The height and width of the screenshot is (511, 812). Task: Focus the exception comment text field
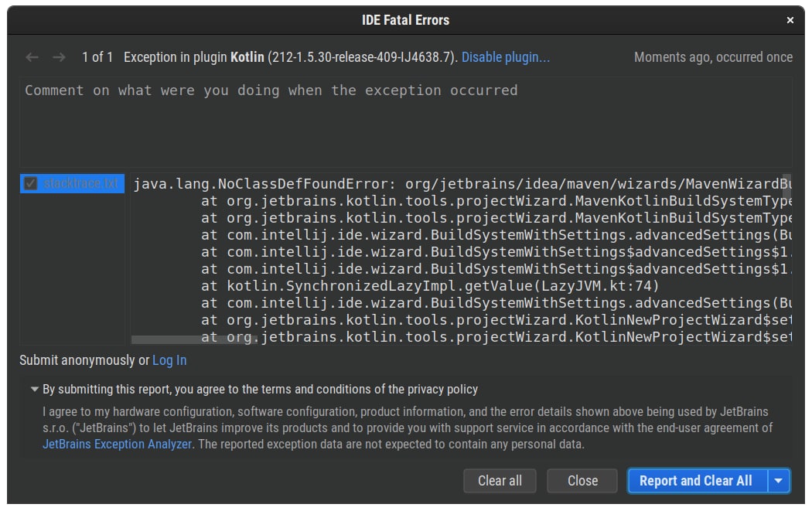coord(405,122)
